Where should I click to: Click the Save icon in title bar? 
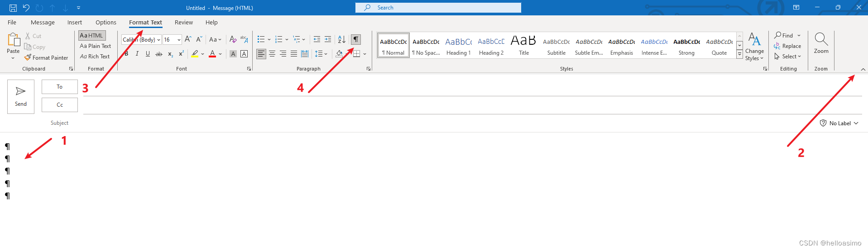click(x=13, y=8)
